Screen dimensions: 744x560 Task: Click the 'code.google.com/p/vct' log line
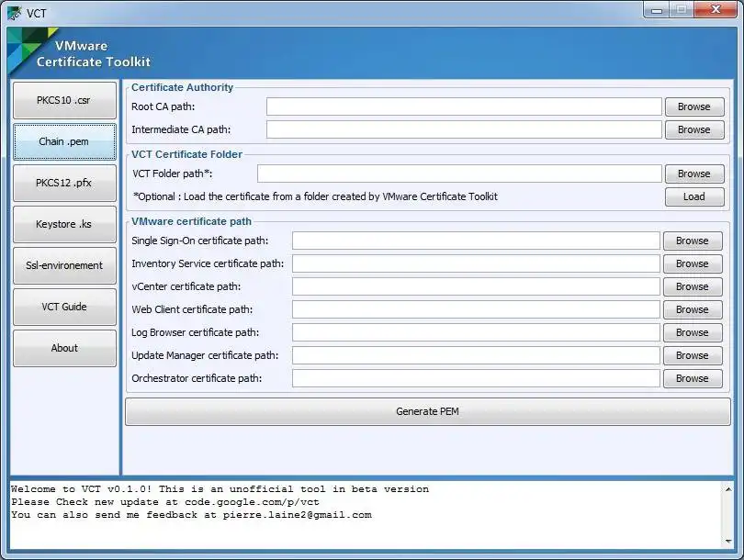pos(165,501)
